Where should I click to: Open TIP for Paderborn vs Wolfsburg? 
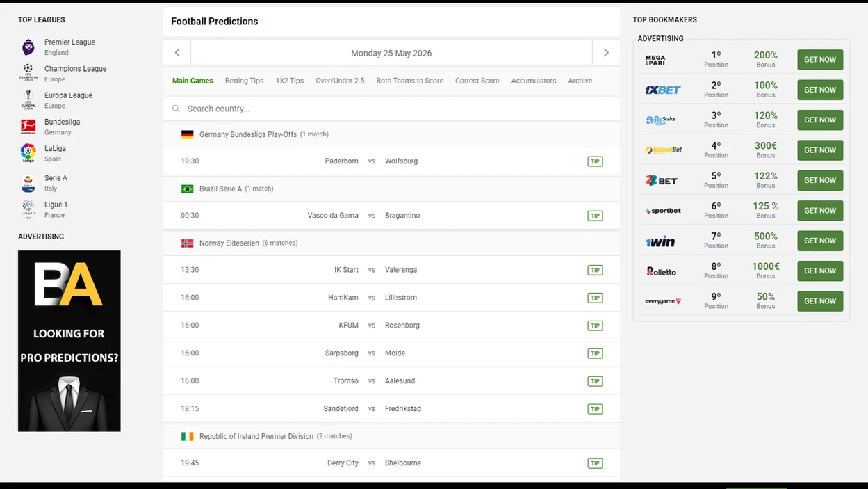tap(595, 161)
